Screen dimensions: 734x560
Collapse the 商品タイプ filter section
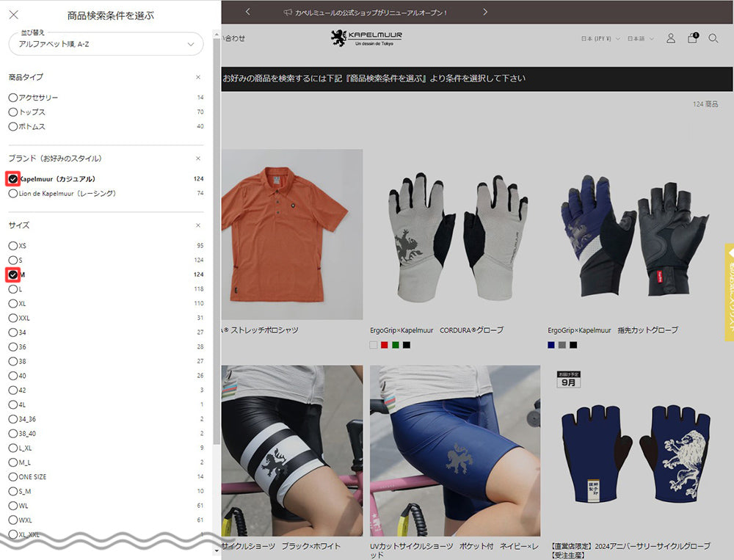pos(198,77)
